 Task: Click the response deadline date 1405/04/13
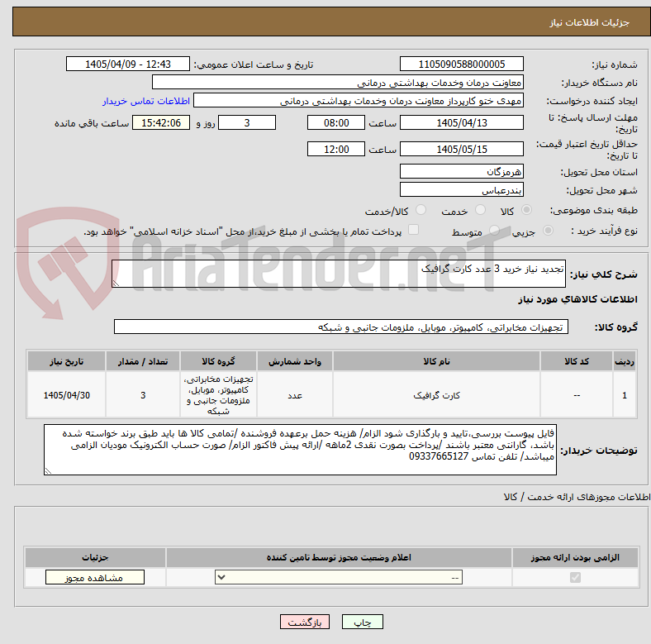tap(462, 122)
